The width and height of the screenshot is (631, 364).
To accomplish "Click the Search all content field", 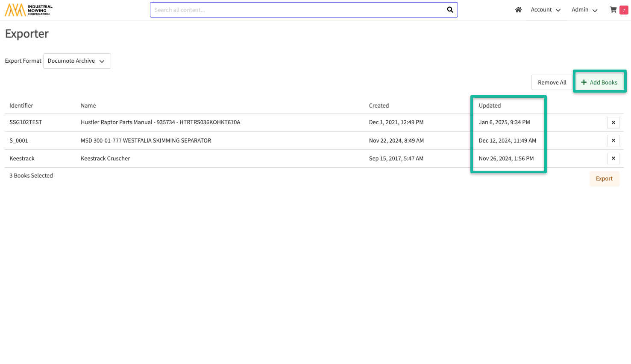I will (298, 10).
